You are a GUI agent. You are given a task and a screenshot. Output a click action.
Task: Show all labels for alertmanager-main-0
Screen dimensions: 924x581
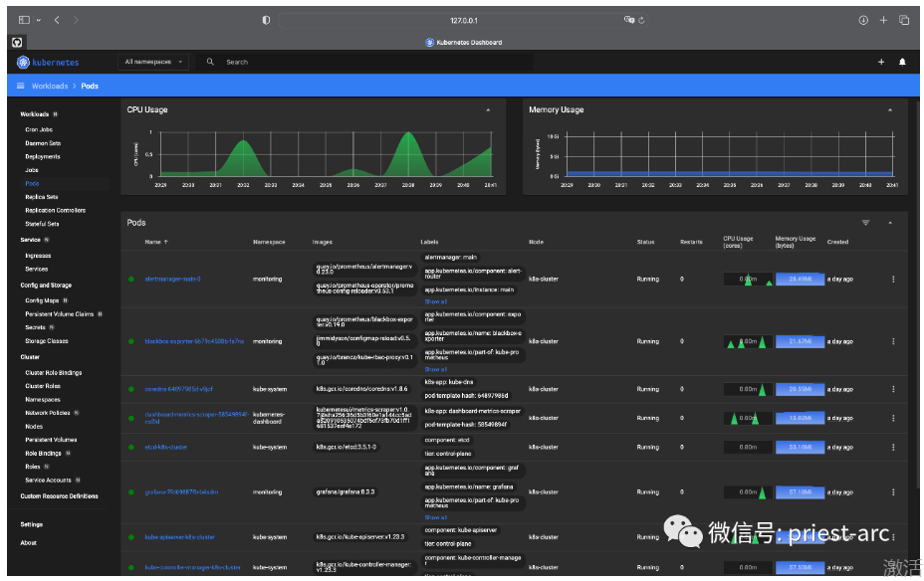pos(436,301)
